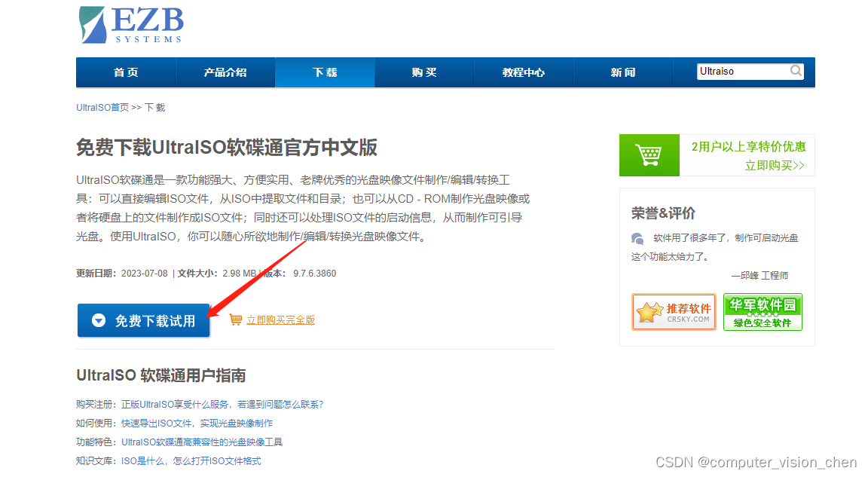
Task: Click the 2用户以上享特价优惠 promo text
Action: tap(748, 147)
